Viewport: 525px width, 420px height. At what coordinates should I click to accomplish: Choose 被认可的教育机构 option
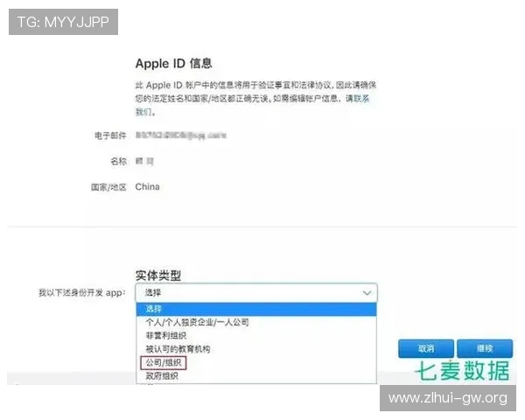256,349
